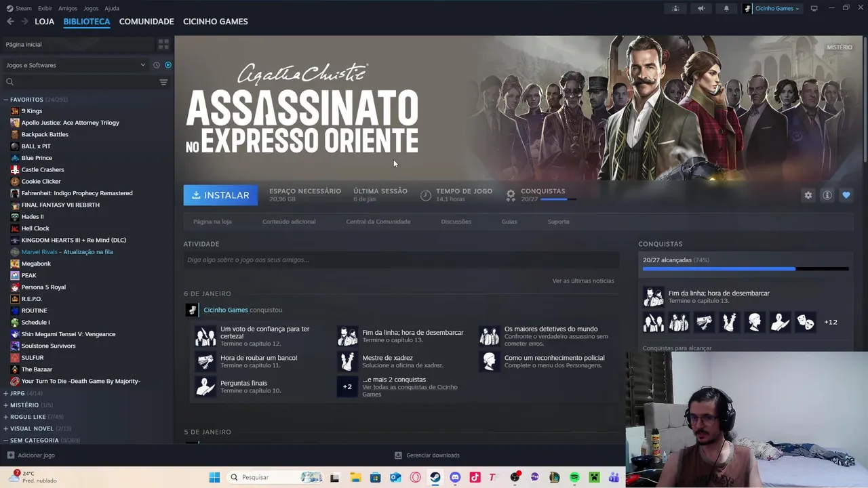Viewport: 868px width, 488px height.
Task: Click Ver as últimas notícias
Action: point(583,281)
